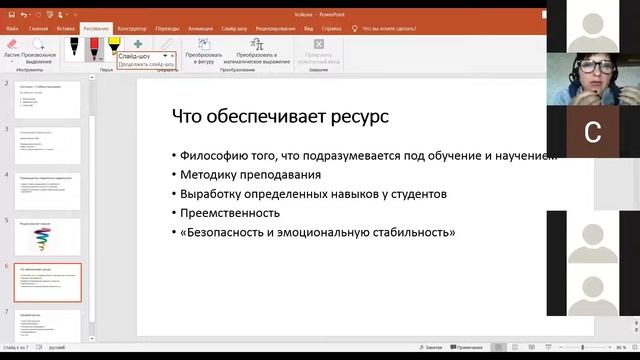Click the zoom-in plus button
640x360 pixels.
pos(610,347)
